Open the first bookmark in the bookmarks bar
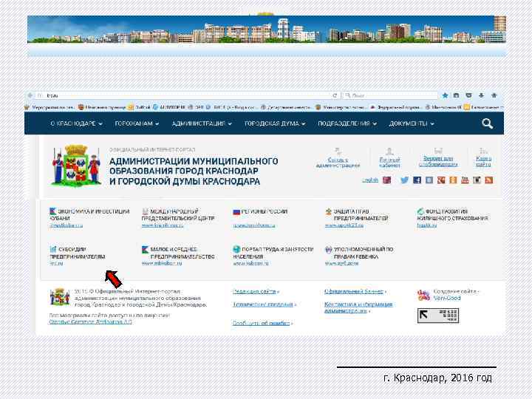532x399 pixels. click(50, 107)
